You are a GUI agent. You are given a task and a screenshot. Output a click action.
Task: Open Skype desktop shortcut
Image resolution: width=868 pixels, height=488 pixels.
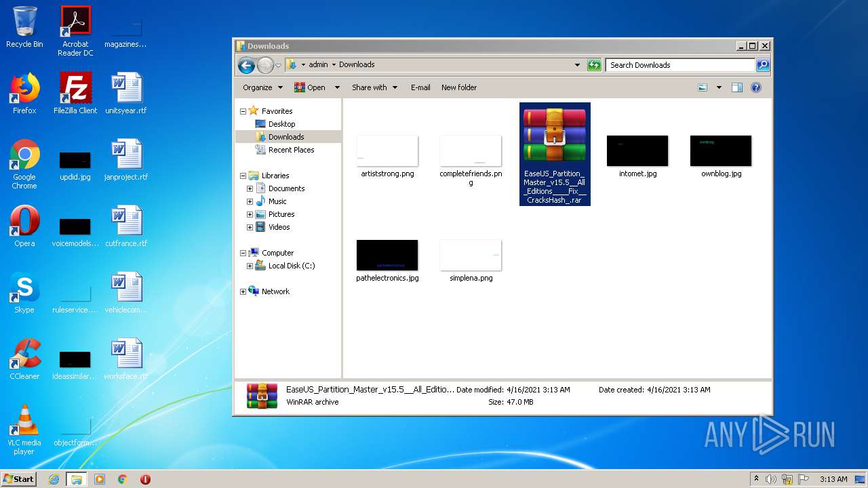(x=24, y=293)
